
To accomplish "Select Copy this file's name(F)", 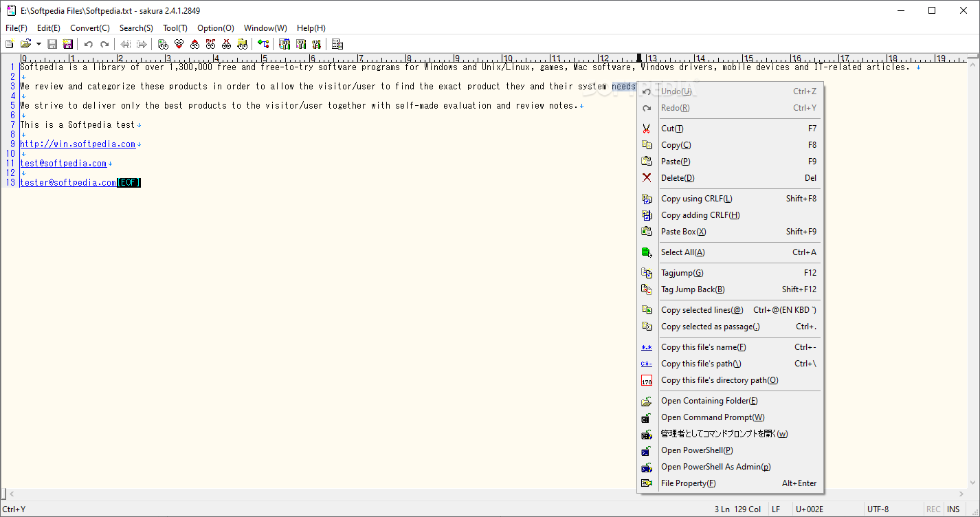I will (730, 347).
